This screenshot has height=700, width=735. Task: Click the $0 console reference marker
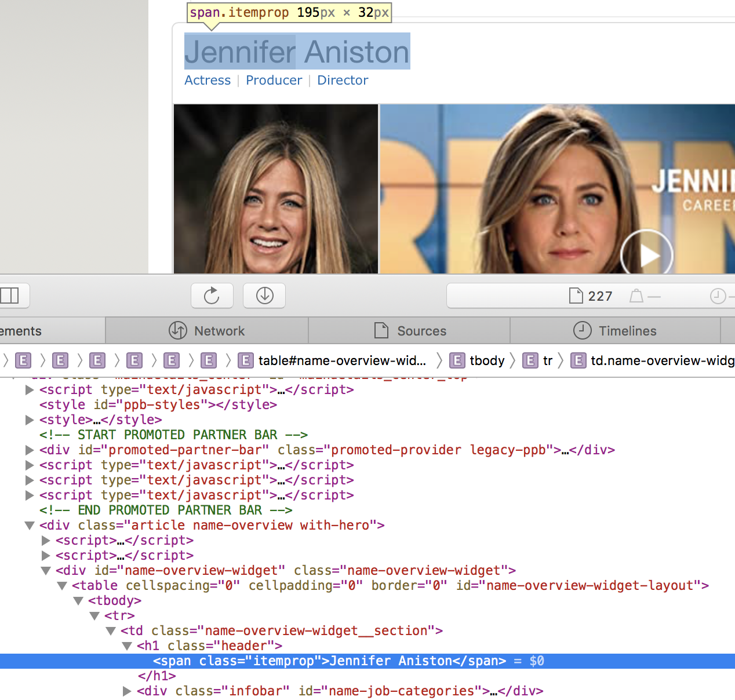pyautogui.click(x=537, y=661)
